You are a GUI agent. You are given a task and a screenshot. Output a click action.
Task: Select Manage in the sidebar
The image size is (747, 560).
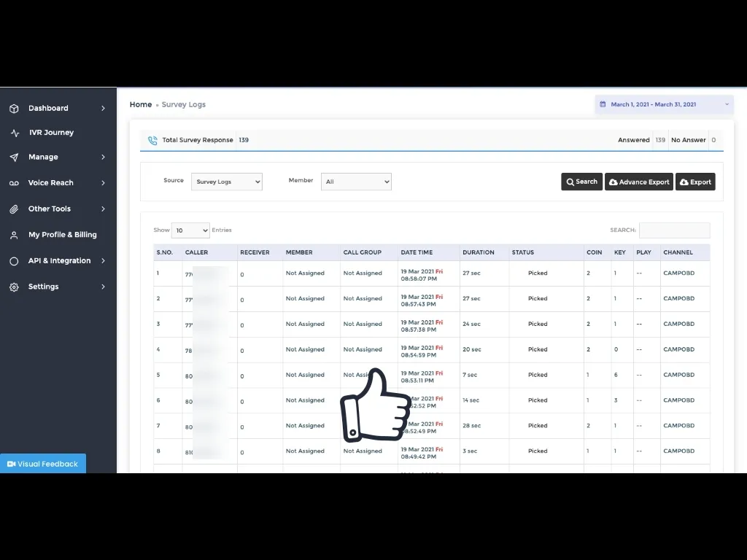[43, 157]
